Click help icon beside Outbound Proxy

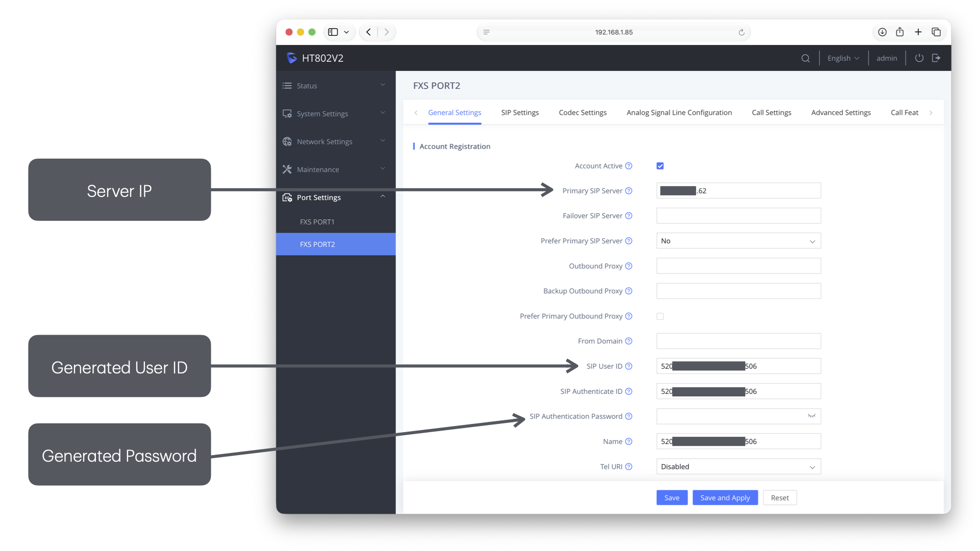629,266
